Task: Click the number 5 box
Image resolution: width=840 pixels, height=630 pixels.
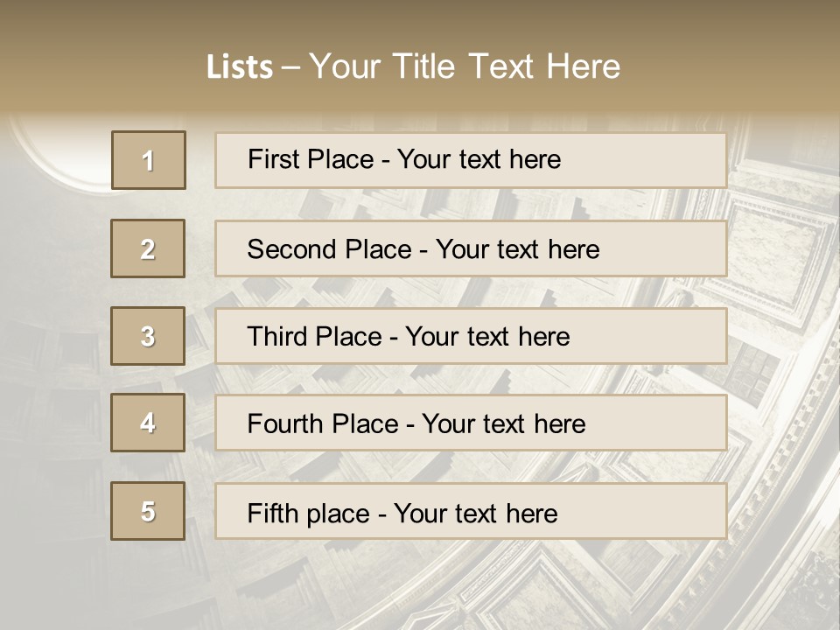Action: tap(149, 511)
